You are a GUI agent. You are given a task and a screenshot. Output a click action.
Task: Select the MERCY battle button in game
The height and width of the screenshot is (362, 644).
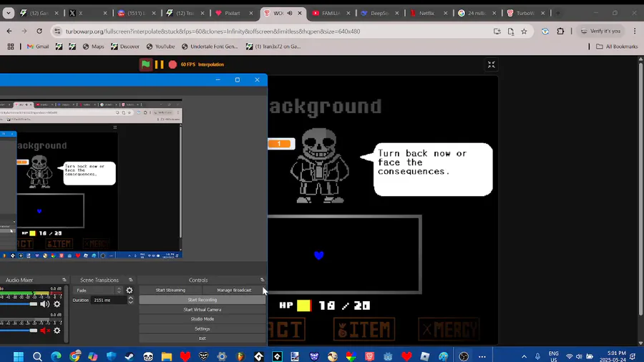click(x=449, y=329)
